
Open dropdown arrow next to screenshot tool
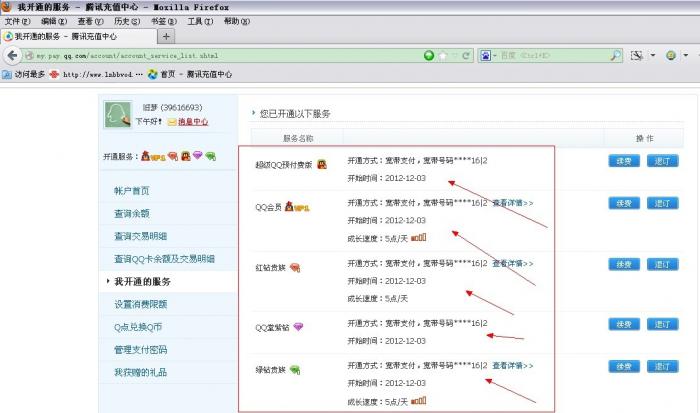(x=653, y=55)
